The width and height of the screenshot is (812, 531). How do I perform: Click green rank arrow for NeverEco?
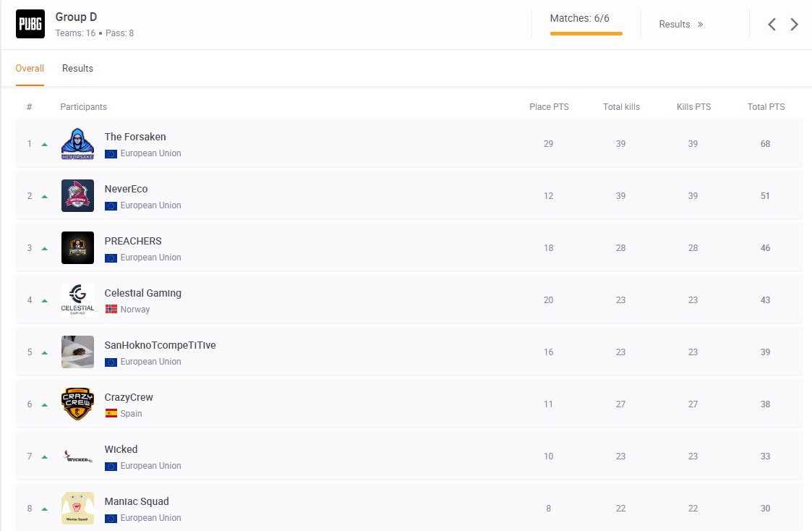[45, 196]
